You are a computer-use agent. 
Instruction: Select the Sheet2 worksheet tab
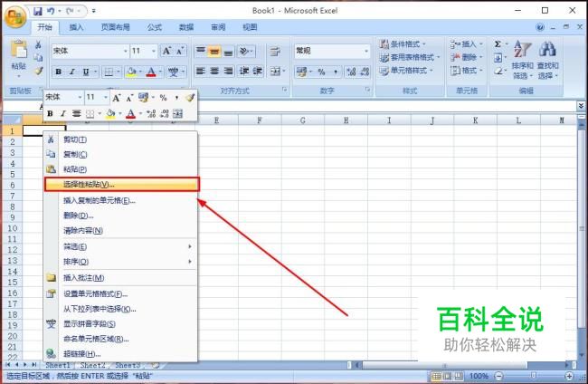tap(92, 365)
